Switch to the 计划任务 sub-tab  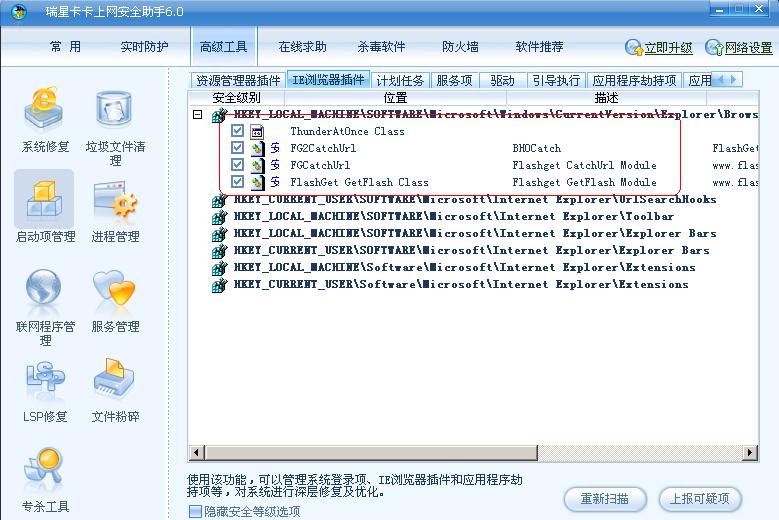(400, 80)
